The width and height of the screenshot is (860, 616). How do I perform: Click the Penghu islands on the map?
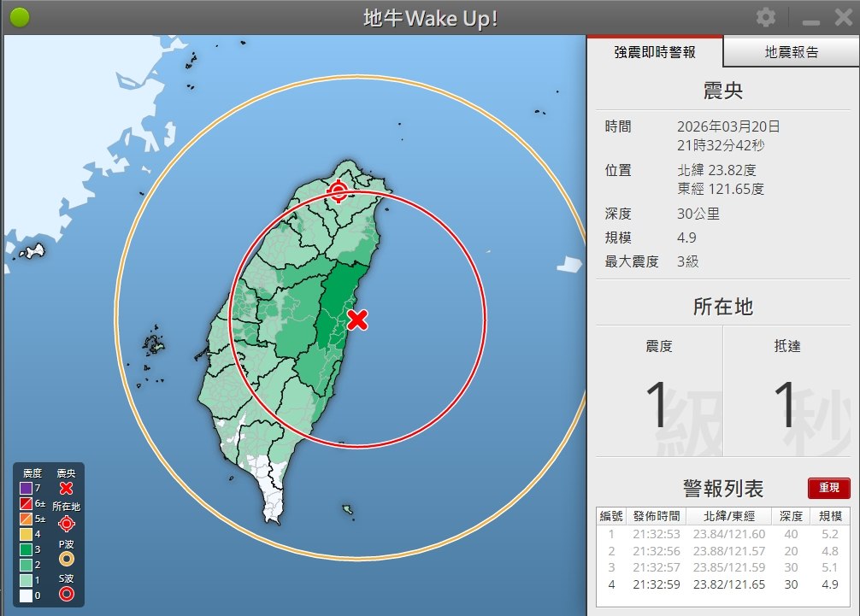[152, 344]
